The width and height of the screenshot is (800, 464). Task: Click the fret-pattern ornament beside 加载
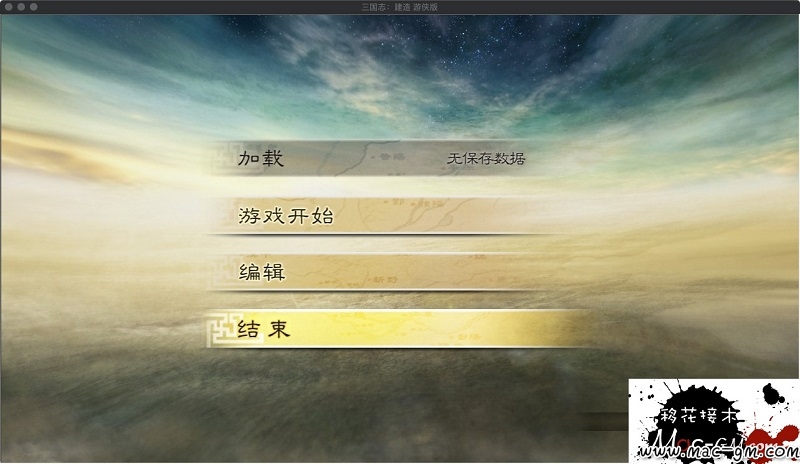(223, 158)
